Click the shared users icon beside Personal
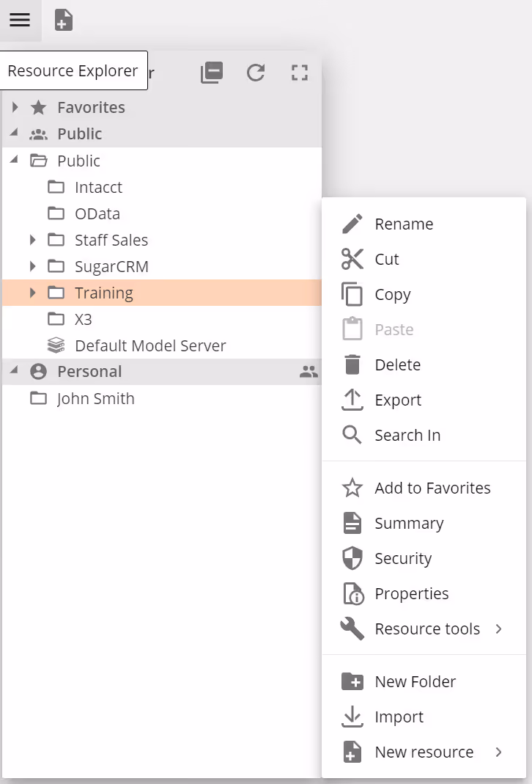Image resolution: width=532 pixels, height=784 pixels. tap(309, 372)
